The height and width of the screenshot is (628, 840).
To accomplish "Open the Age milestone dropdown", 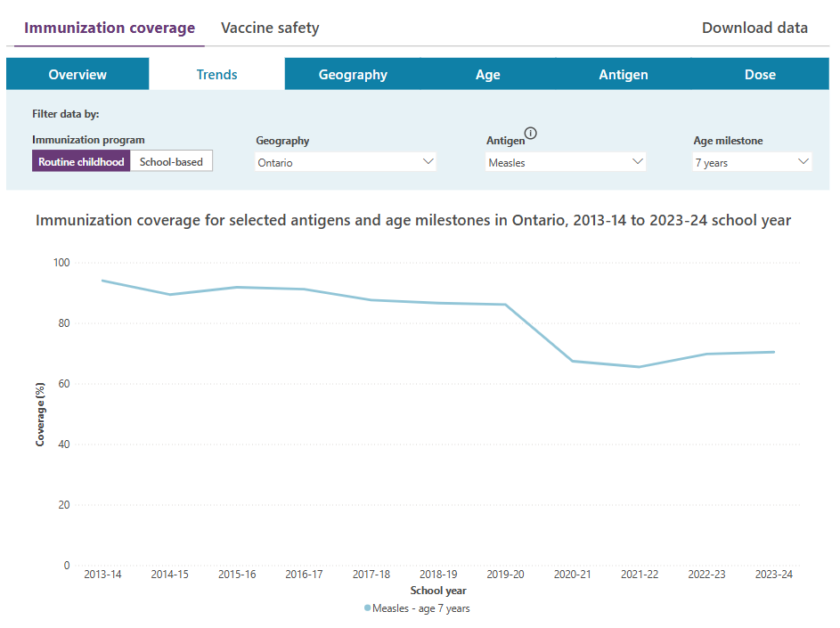I will [x=752, y=162].
